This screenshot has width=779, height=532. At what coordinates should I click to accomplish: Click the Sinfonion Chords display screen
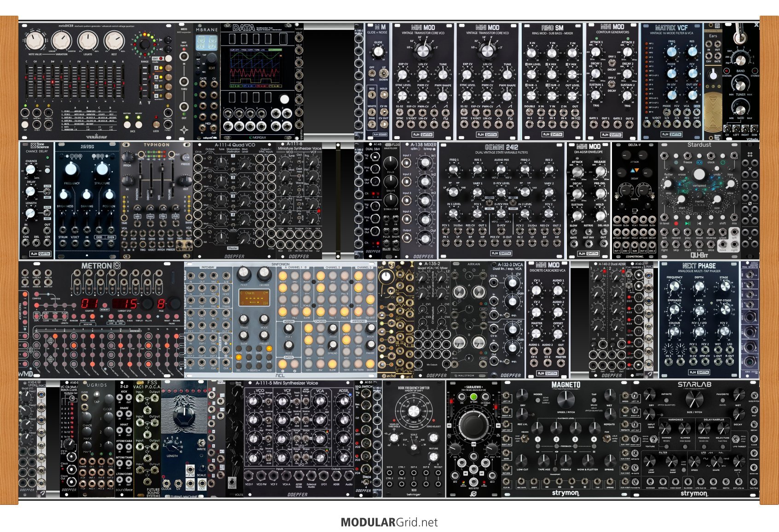[254, 298]
